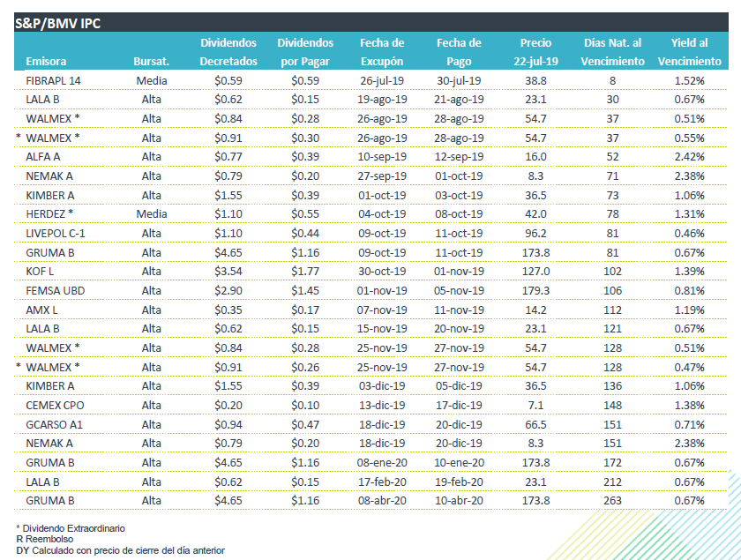Click $0.55 por pagar in HERDEZ row
The height and width of the screenshot is (560, 741).
coord(305,214)
